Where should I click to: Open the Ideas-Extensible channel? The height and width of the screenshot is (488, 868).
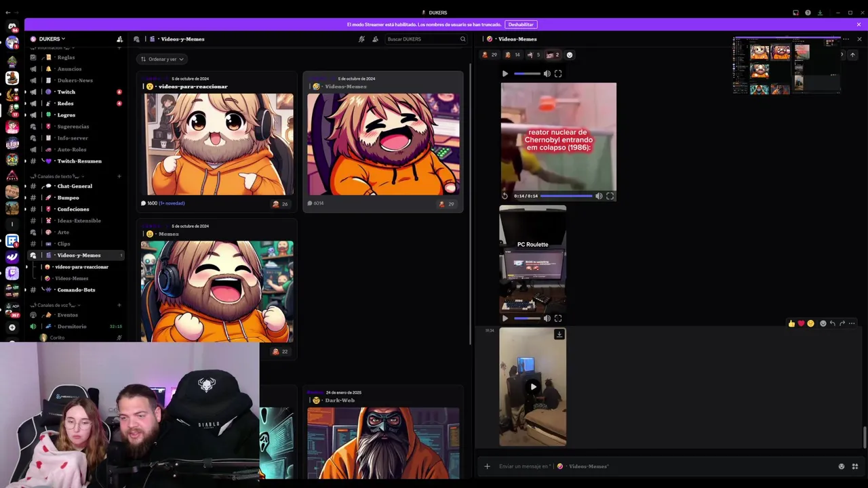click(x=79, y=221)
